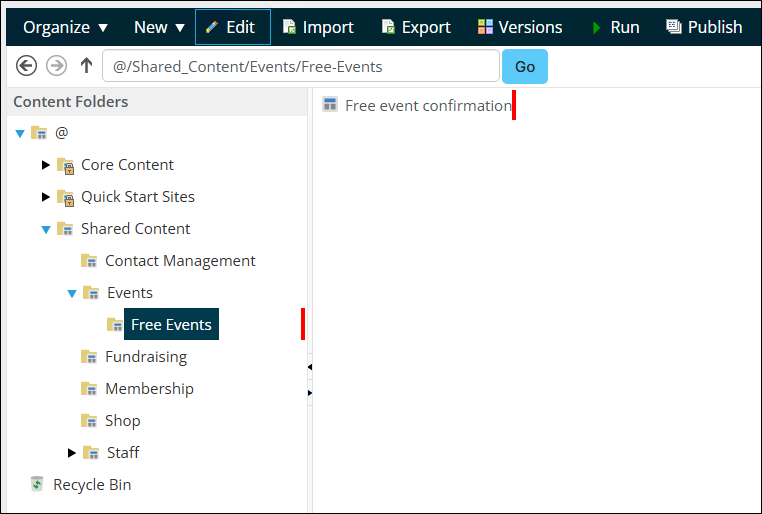762x514 pixels.
Task: Expand the Staff folder
Action: (x=71, y=453)
